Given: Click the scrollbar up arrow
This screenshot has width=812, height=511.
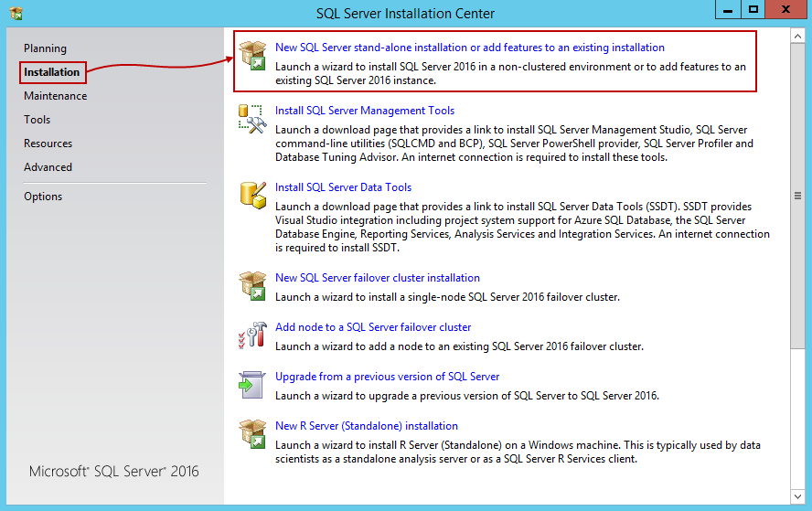Looking at the screenshot, I should point(797,37).
